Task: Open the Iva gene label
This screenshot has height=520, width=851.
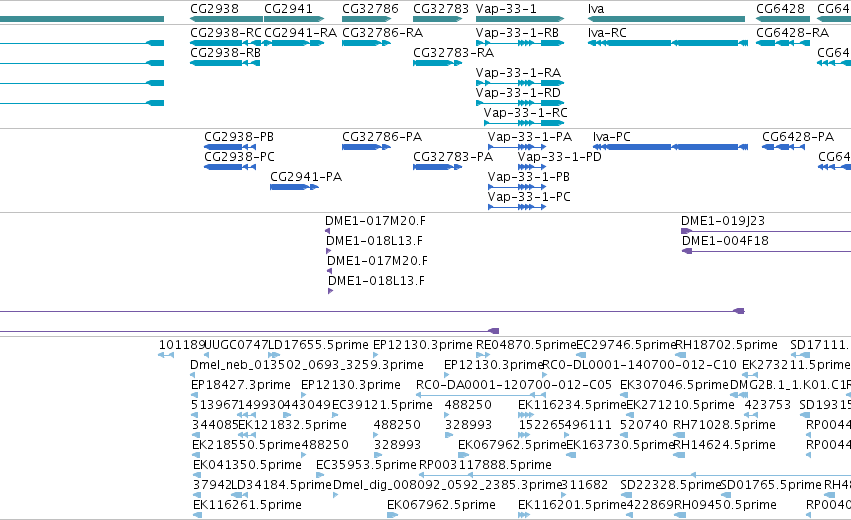Action: [x=596, y=9]
